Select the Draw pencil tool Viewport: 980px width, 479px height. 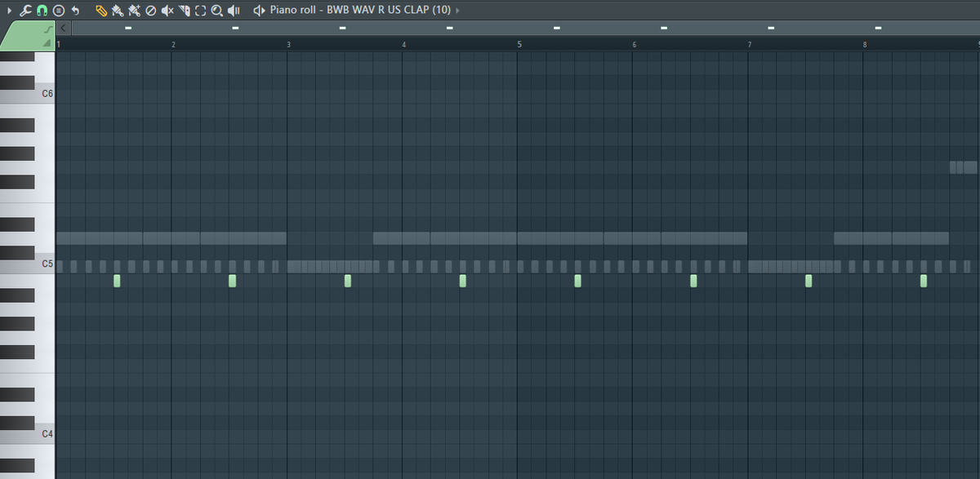(101, 11)
